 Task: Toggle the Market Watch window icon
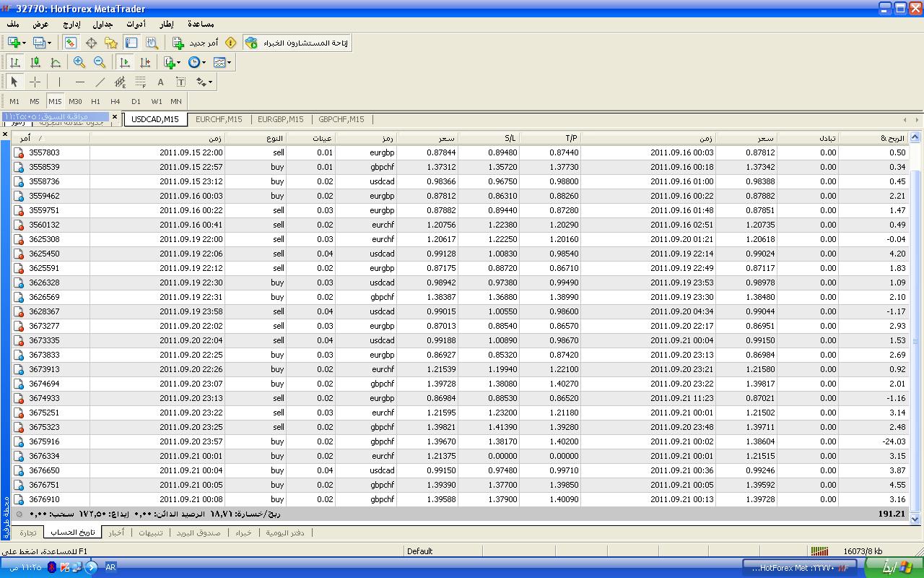click(x=71, y=43)
